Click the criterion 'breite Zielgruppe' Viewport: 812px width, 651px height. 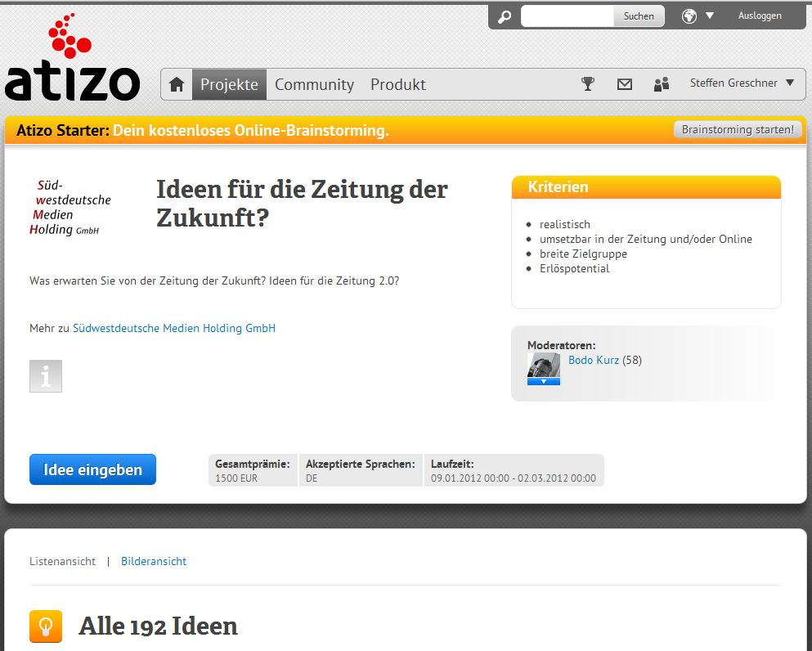(x=583, y=254)
